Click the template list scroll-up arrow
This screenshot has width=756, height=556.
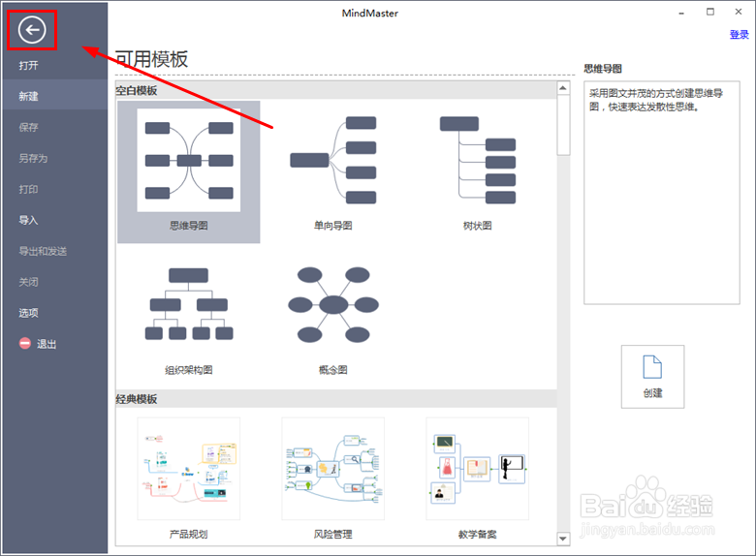pyautogui.click(x=563, y=88)
